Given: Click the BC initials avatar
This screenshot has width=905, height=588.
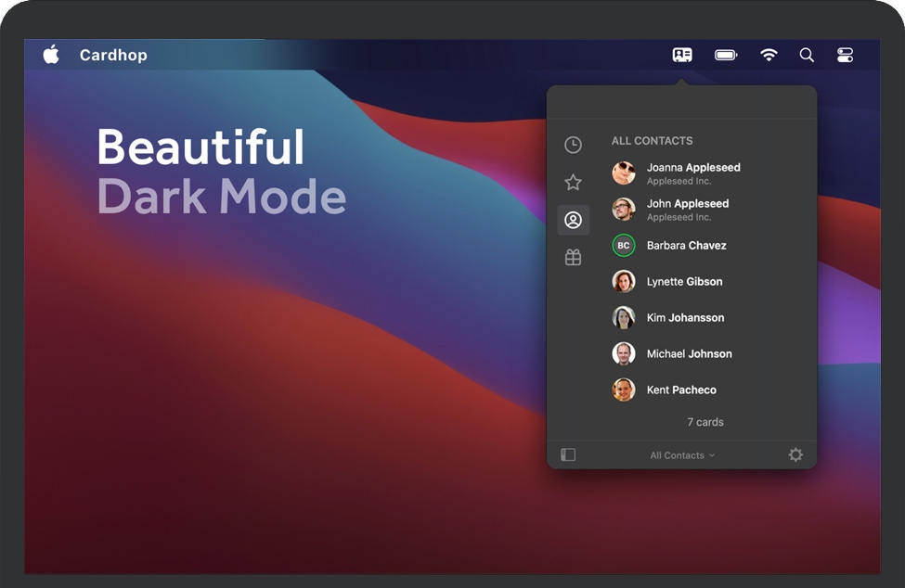Looking at the screenshot, I should point(624,246).
